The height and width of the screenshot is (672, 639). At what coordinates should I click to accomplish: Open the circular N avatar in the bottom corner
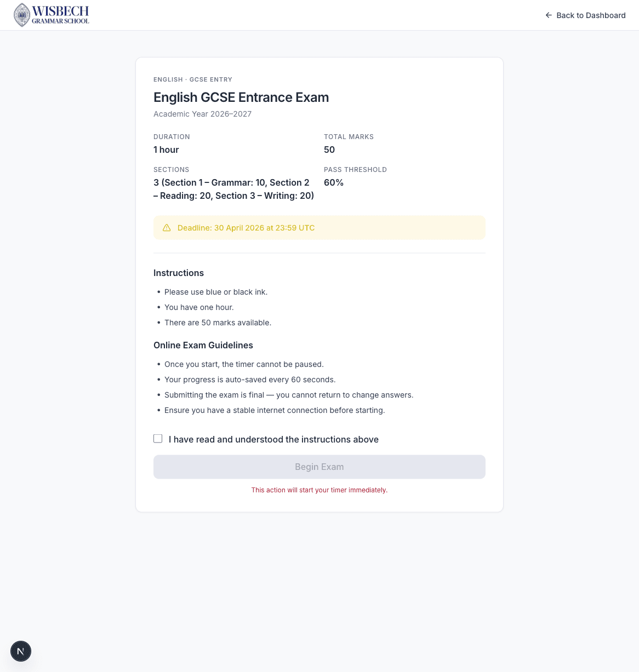pos(21,651)
